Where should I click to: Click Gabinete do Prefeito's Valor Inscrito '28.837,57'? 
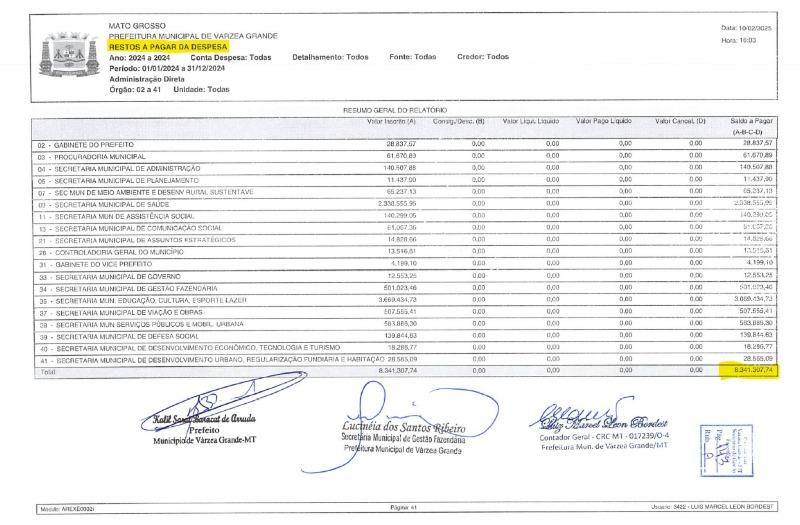[401, 144]
